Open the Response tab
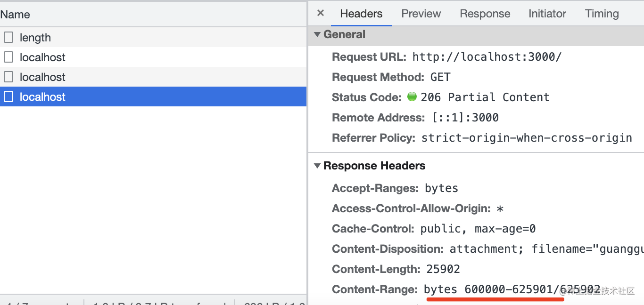The width and height of the screenshot is (644, 305). [485, 14]
